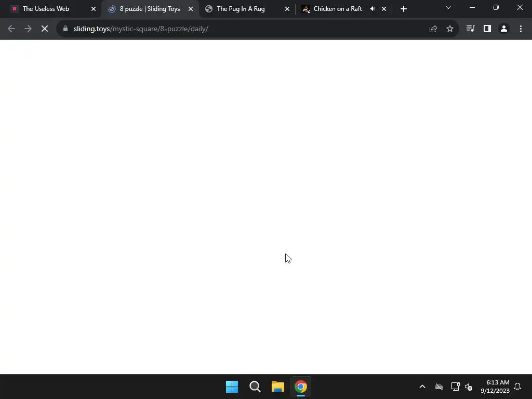
Task: Open the tab search dropdown chevron
Action: [448, 7]
